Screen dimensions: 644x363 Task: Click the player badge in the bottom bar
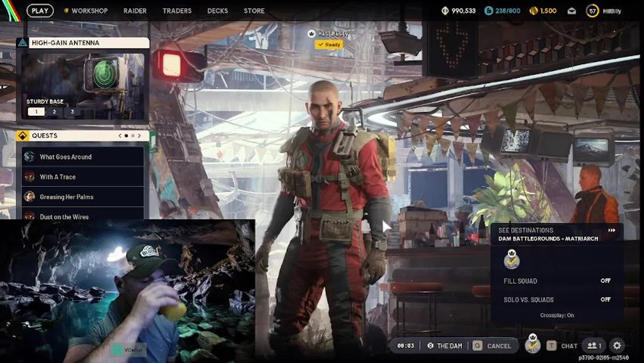(533, 343)
